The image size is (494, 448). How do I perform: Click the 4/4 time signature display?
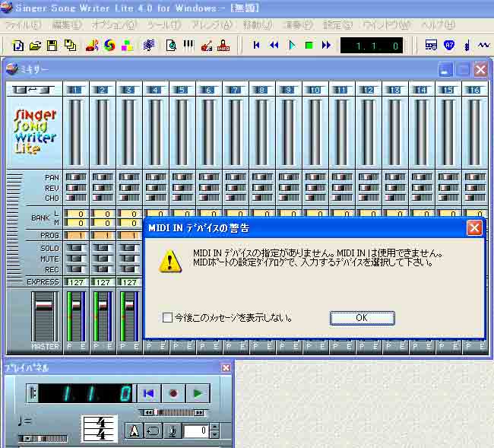pyautogui.click(x=100, y=430)
